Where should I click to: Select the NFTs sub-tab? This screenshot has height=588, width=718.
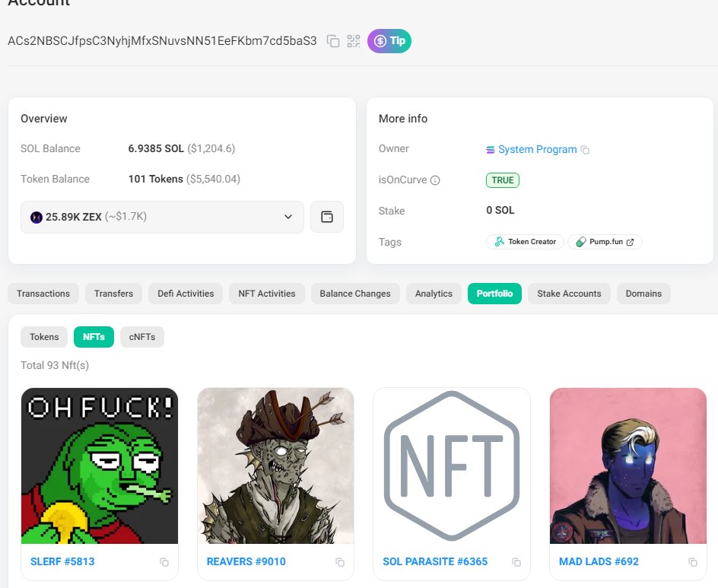tap(94, 337)
